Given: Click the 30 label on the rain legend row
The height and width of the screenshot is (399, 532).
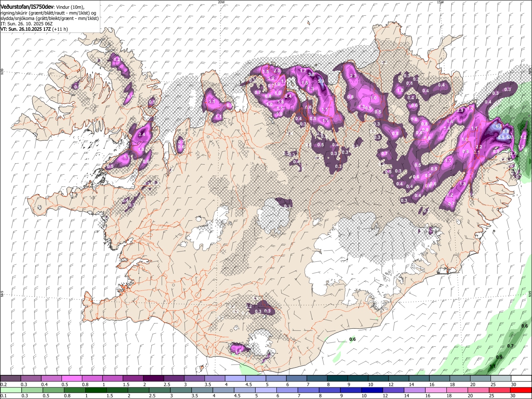Looking at the screenshot, I should pyautogui.click(x=513, y=396).
